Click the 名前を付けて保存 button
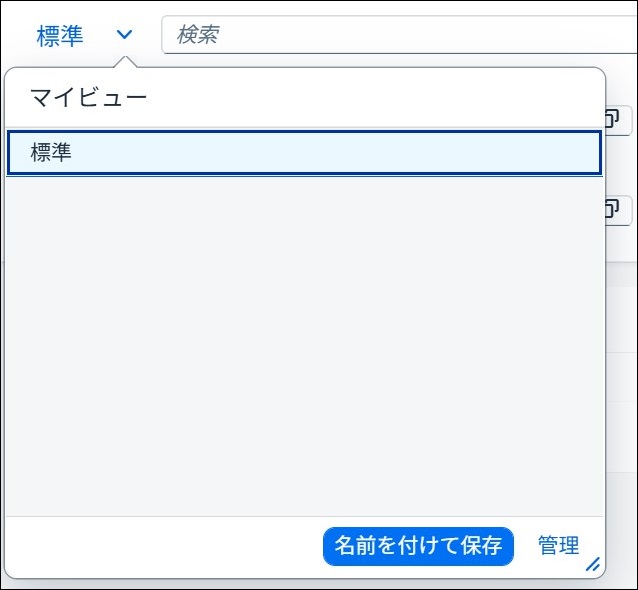638x590 pixels. 418,546
